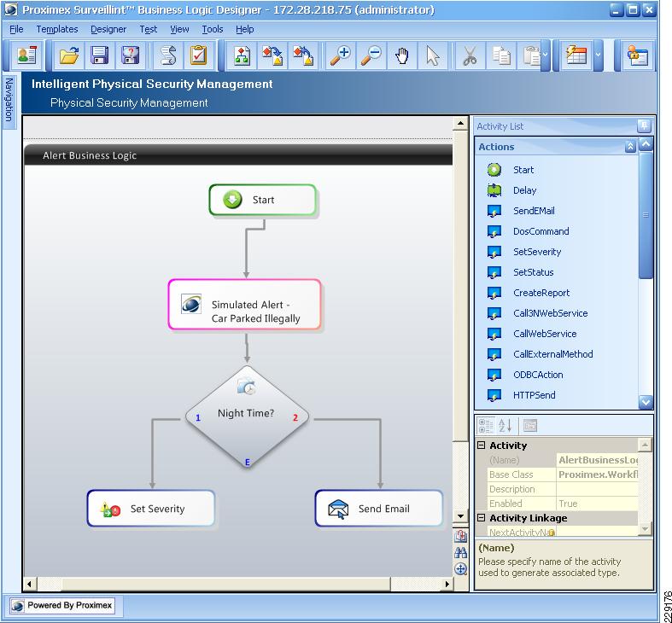Click the alphabetical sort properties icon
This screenshot has width=672, height=623.
[x=505, y=426]
